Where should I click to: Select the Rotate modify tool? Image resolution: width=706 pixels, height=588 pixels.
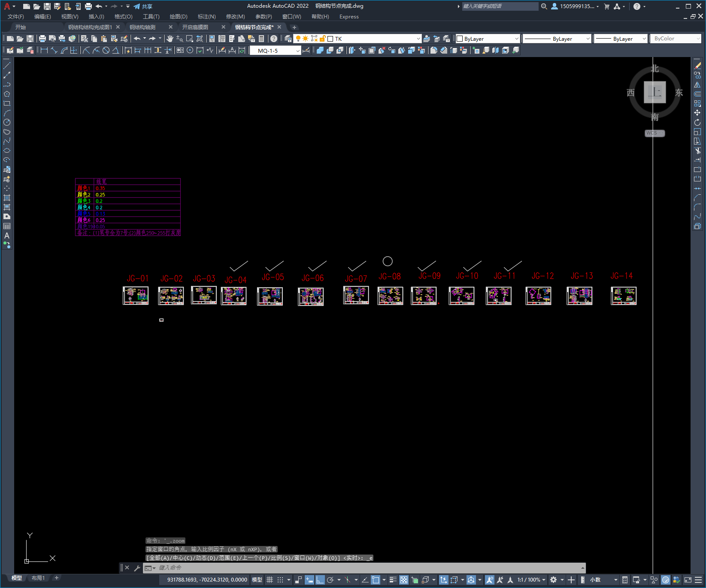point(697,123)
